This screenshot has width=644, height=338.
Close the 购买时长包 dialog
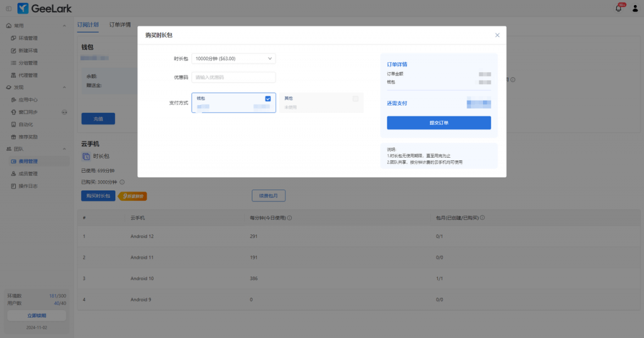coord(497,35)
